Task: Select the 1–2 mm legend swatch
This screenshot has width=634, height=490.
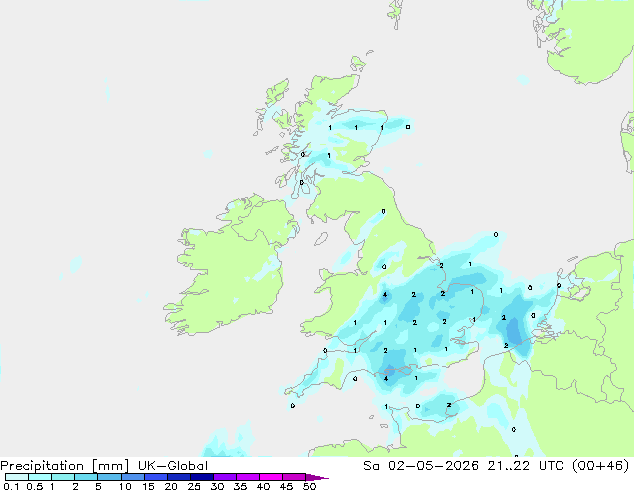Action: coord(63,477)
